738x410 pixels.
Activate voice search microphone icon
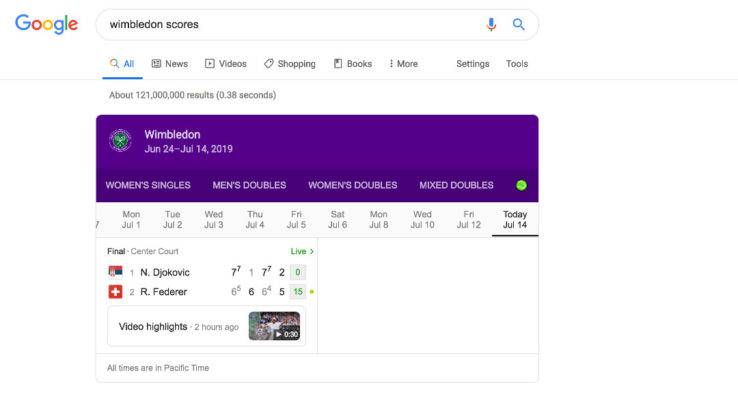point(491,24)
